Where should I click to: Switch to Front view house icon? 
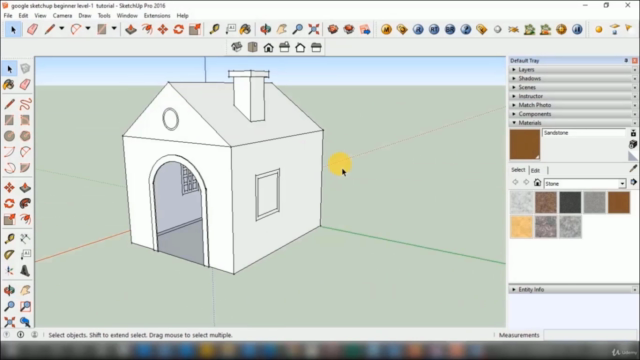point(268,47)
